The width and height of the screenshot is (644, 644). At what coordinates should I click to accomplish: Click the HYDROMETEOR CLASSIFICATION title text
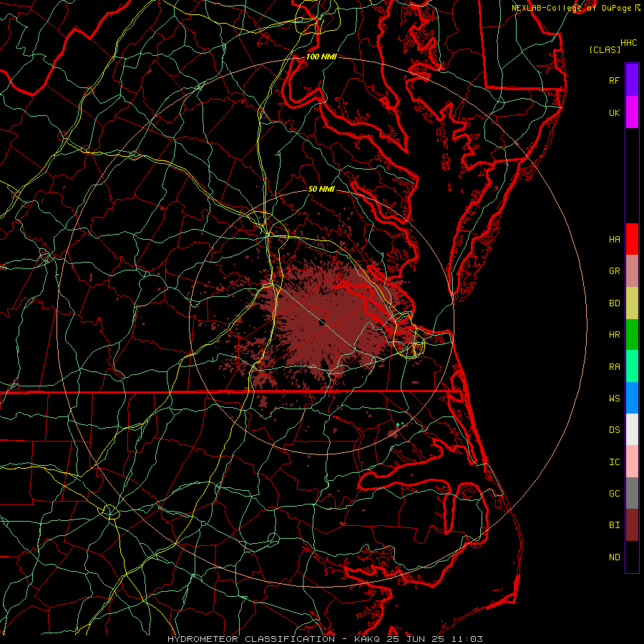pyautogui.click(x=251, y=639)
